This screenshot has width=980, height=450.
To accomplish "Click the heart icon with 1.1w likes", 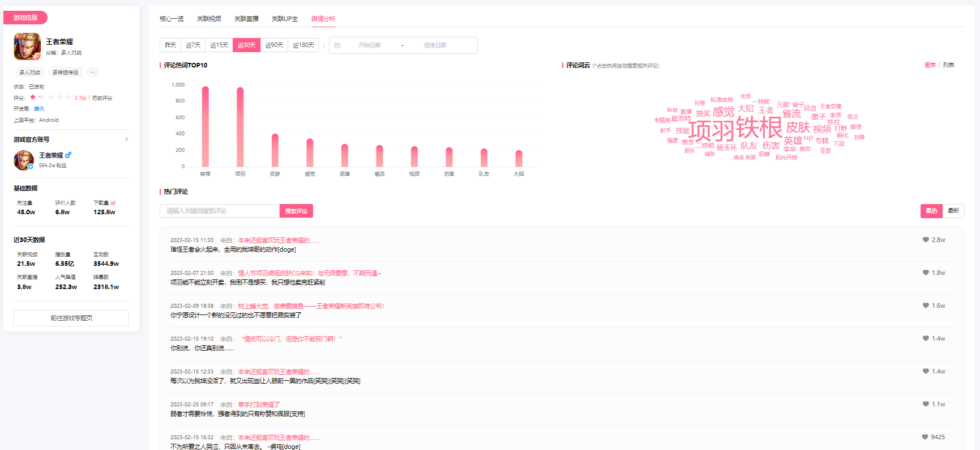I will pyautogui.click(x=926, y=404).
